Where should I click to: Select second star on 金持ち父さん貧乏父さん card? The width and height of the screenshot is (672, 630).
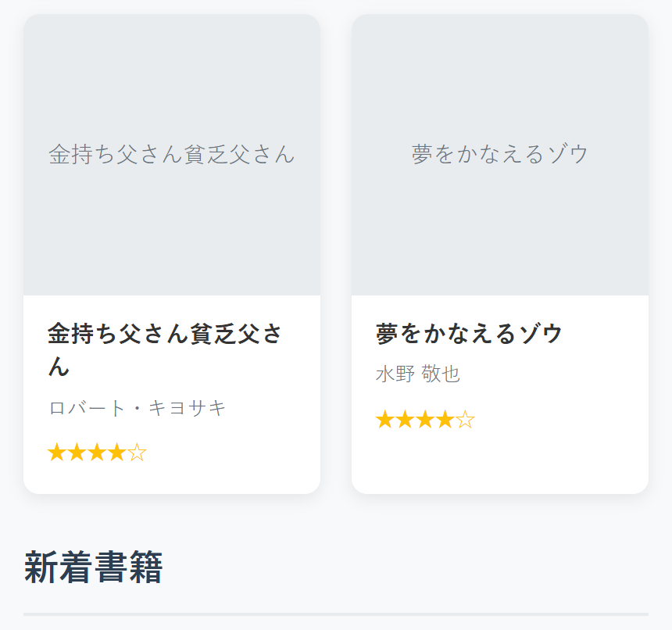click(x=77, y=453)
